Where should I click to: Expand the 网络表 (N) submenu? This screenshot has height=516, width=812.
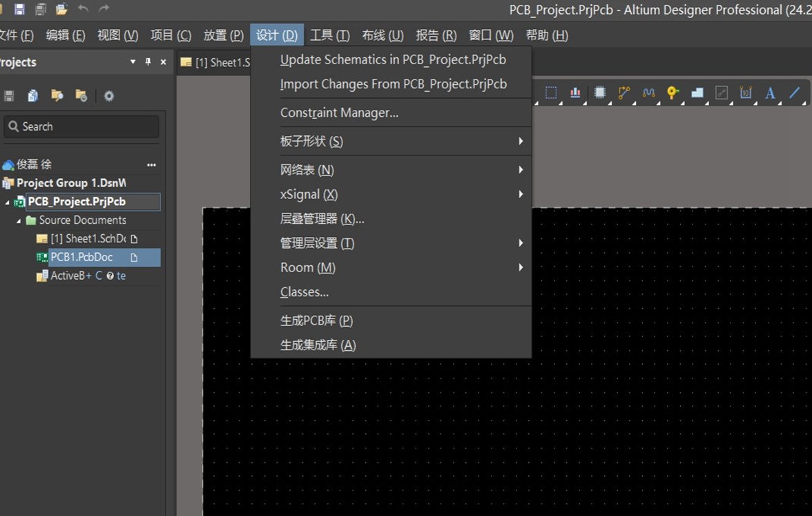[x=391, y=169]
